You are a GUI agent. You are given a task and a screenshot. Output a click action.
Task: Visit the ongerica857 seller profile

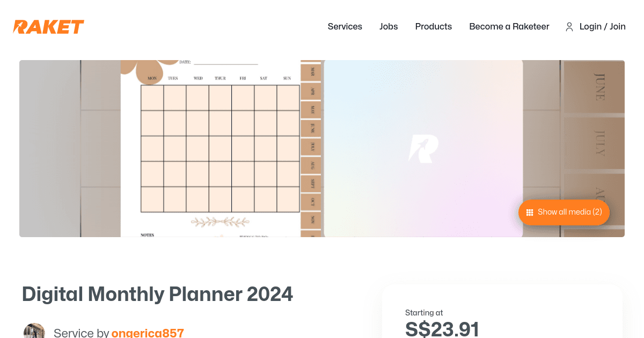148,333
